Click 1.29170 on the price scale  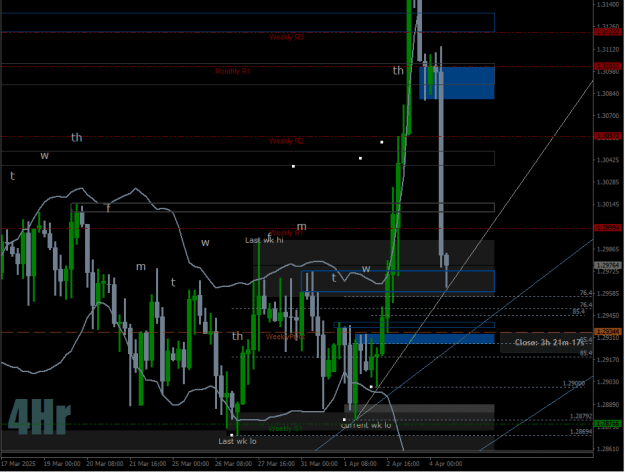tap(608, 360)
